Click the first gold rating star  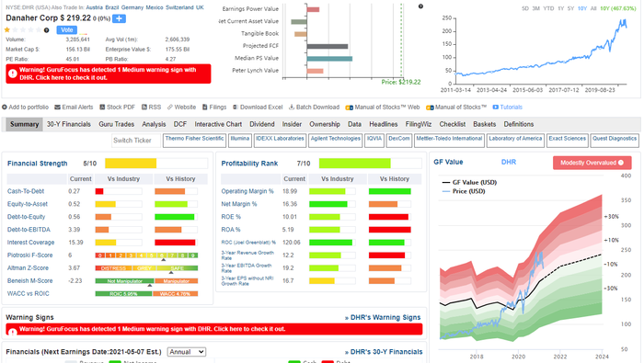click(x=7, y=30)
